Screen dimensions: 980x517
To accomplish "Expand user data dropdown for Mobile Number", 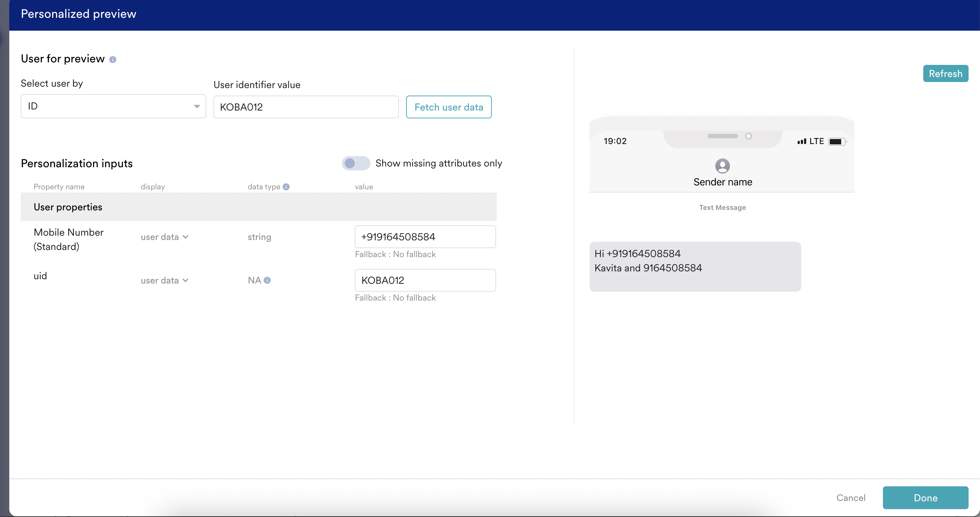I will coord(165,237).
